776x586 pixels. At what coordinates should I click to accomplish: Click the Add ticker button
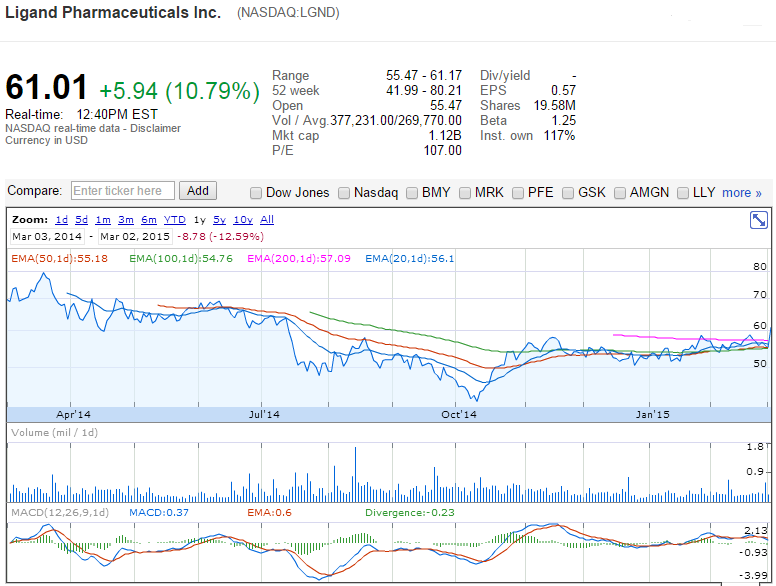click(x=198, y=191)
